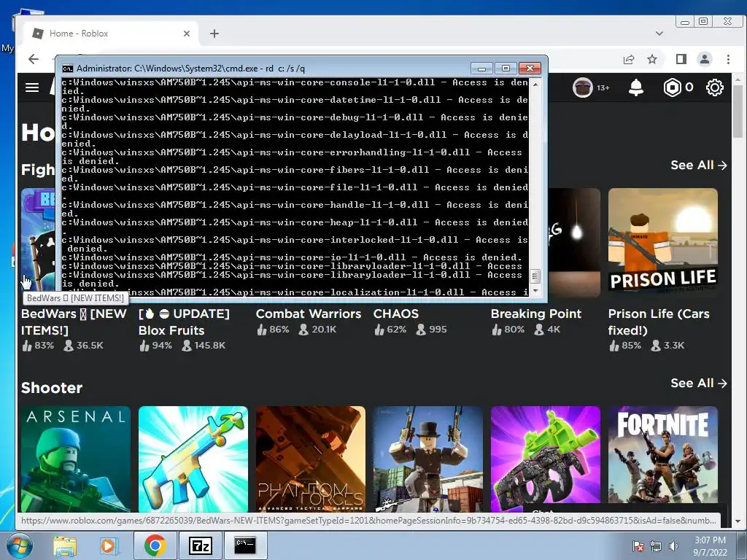747x560 pixels.
Task: Open the Chrome profile button
Action: pyautogui.click(x=705, y=59)
